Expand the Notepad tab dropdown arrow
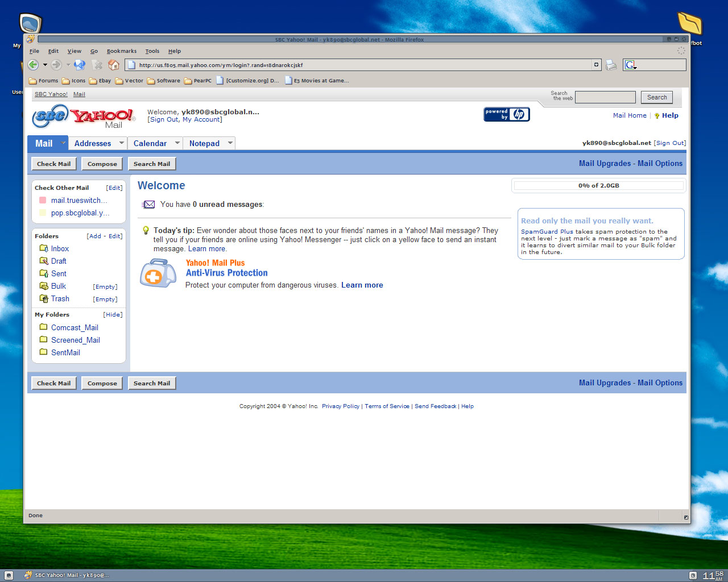728x582 pixels. [x=230, y=143]
